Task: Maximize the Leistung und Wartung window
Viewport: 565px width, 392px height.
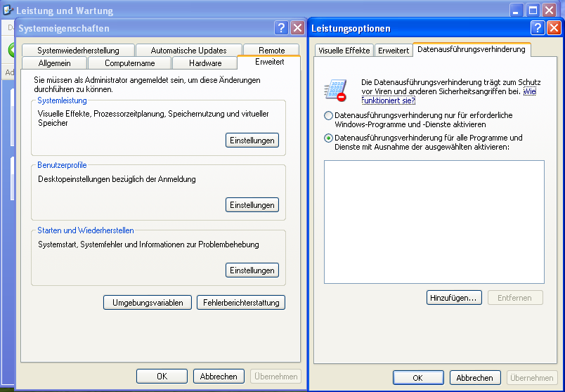Action: [533, 11]
